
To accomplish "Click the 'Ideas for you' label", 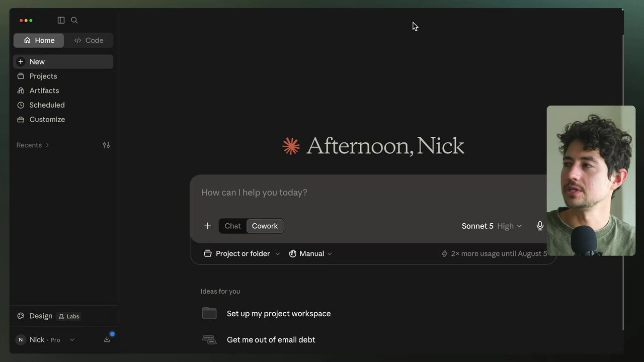I will [220, 291].
